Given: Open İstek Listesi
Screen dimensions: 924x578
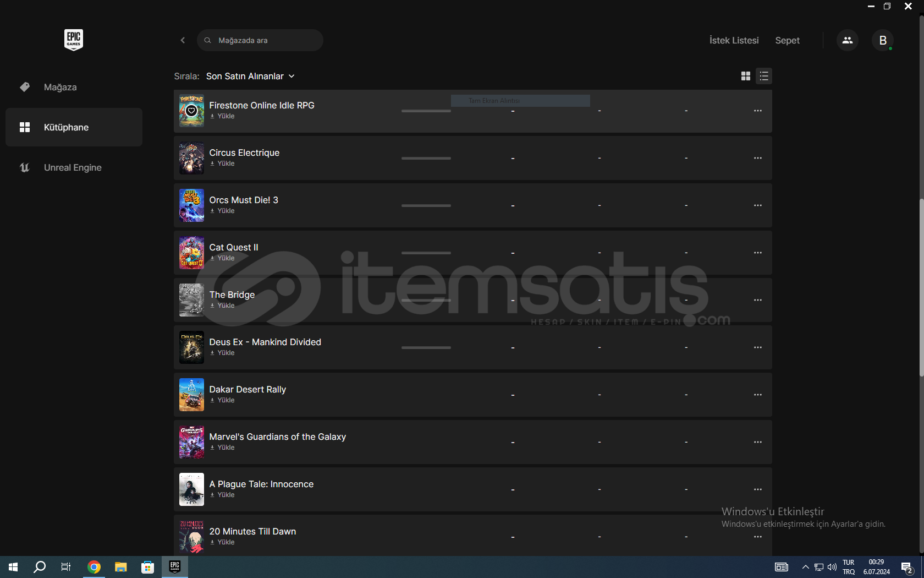Looking at the screenshot, I should coord(734,40).
